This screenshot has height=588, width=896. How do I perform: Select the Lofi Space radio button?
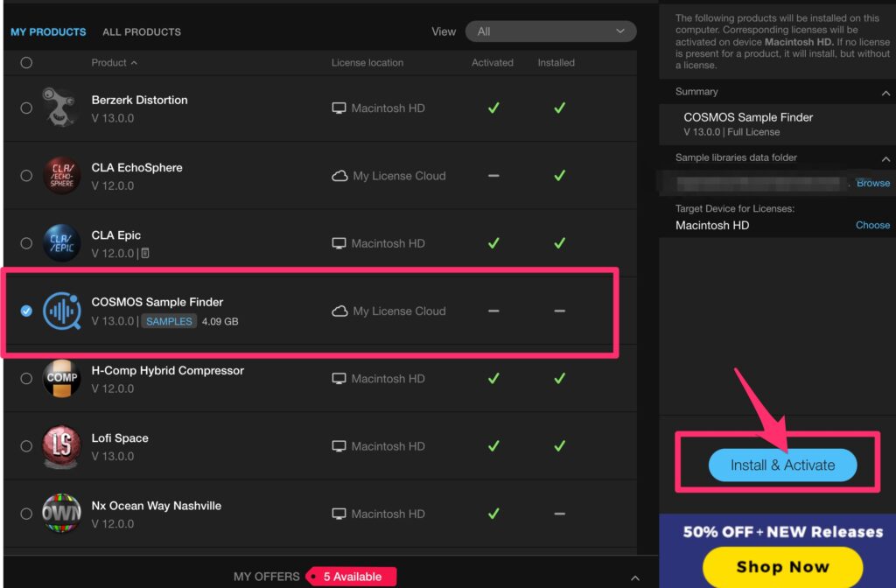click(26, 446)
